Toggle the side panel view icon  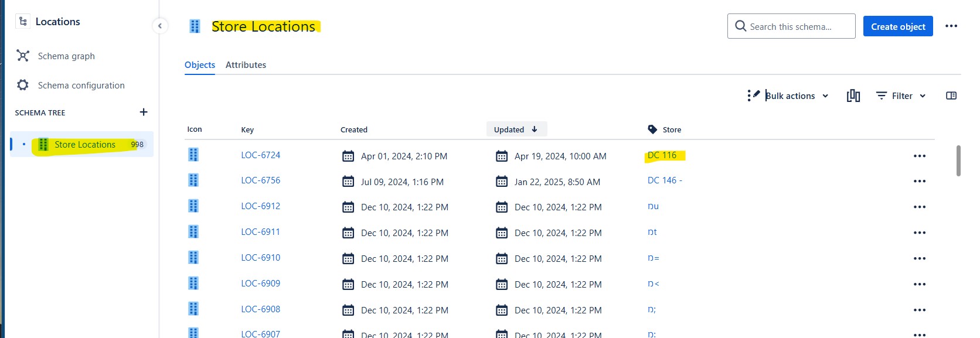(x=951, y=95)
